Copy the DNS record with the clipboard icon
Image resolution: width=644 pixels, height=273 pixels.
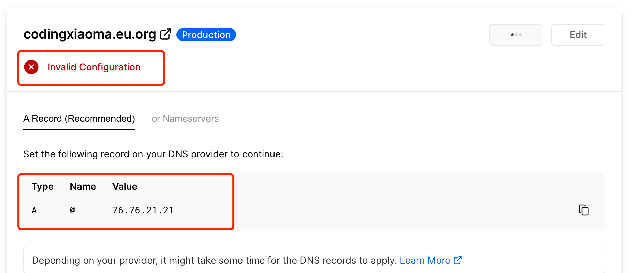pos(583,210)
